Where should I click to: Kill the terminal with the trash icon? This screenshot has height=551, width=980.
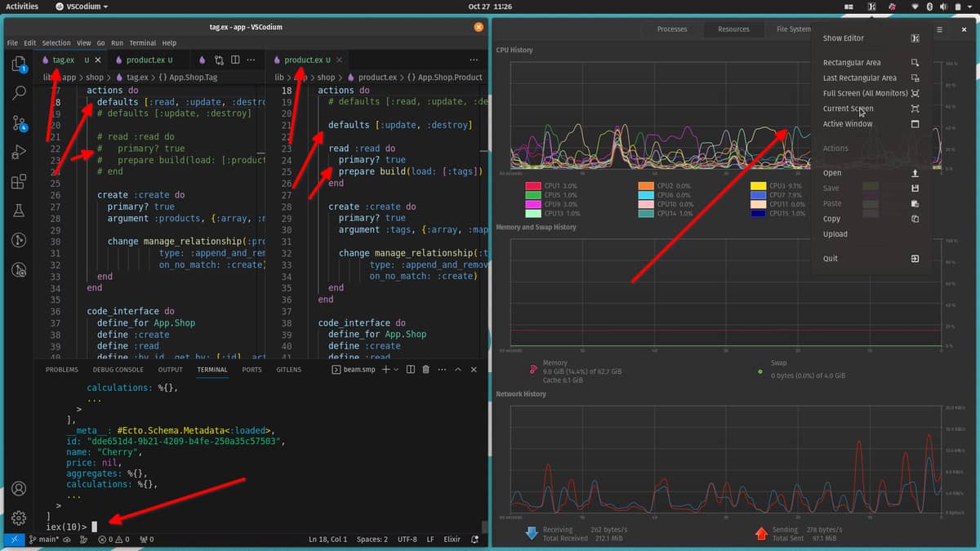(425, 370)
